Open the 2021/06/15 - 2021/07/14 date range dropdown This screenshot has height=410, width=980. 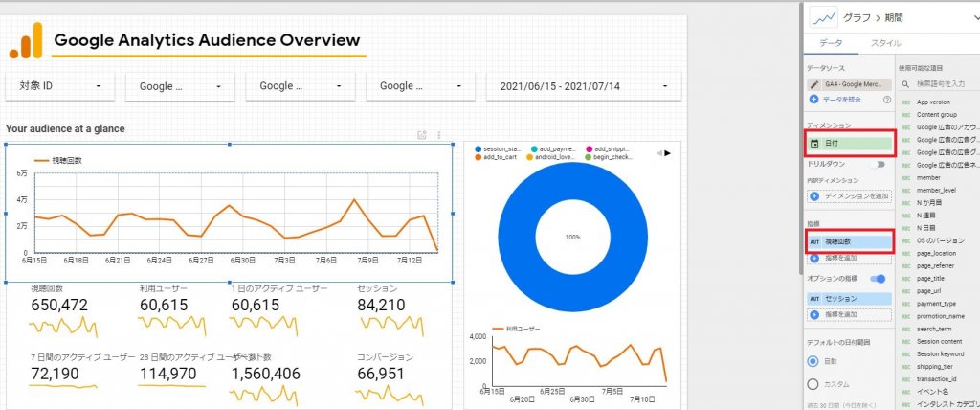pos(584,86)
